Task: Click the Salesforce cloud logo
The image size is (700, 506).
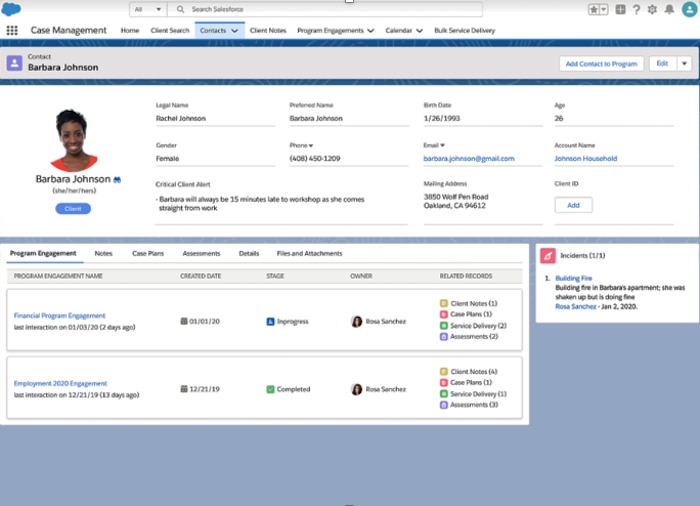Action: pyautogui.click(x=12, y=9)
